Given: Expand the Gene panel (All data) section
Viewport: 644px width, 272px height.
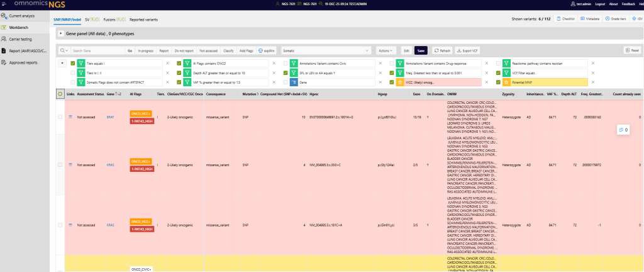Looking at the screenshot, I should (61, 33).
